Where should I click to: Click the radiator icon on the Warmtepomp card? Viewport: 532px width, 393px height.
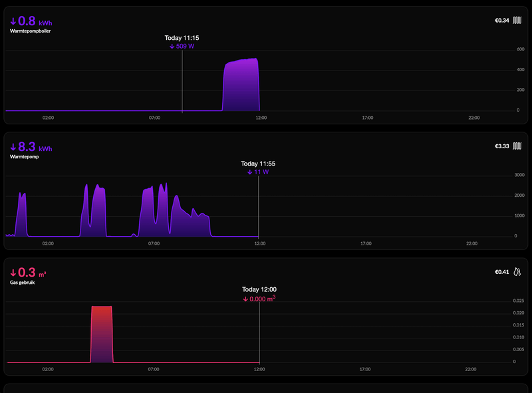[517, 146]
